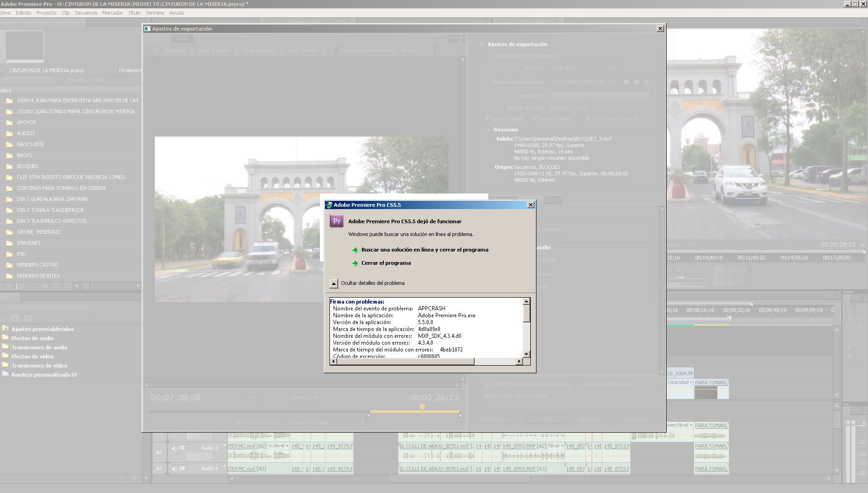Screen dimensions: 868x493
Task: Click the project thumbnail preview in Project panel
Action: pos(25,46)
